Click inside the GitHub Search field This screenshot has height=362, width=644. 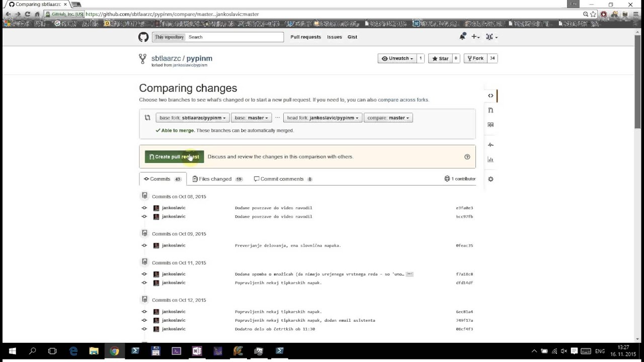234,37
